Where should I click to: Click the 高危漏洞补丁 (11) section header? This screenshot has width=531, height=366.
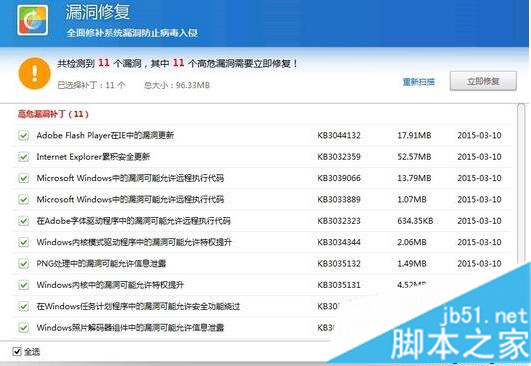(53, 114)
